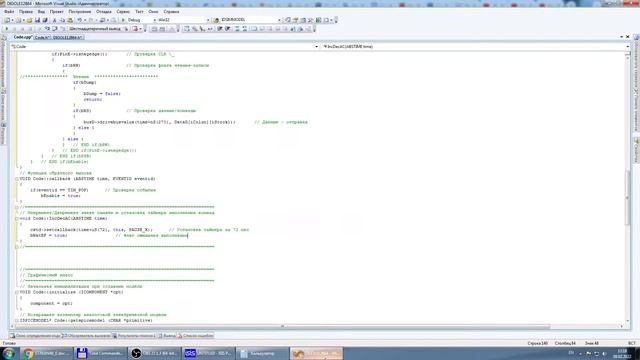
Task: Collapse the Code::getspicemodel function outline
Action: pos(17,321)
